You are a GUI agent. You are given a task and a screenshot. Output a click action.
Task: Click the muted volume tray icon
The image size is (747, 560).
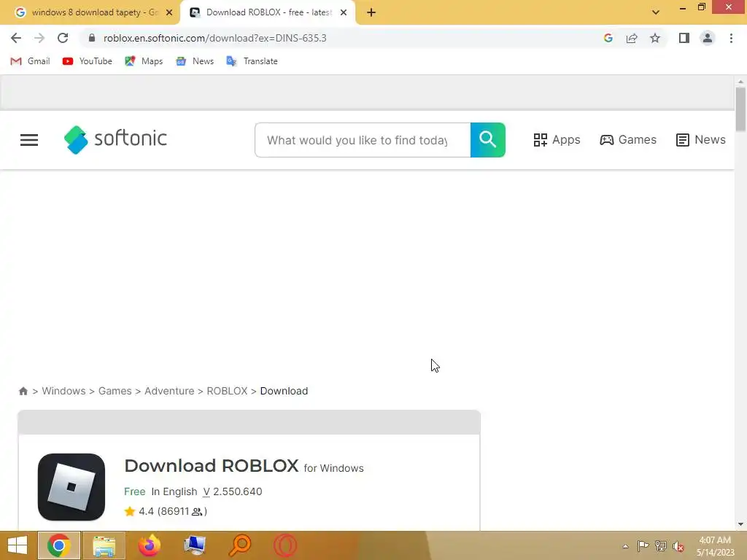point(678,545)
